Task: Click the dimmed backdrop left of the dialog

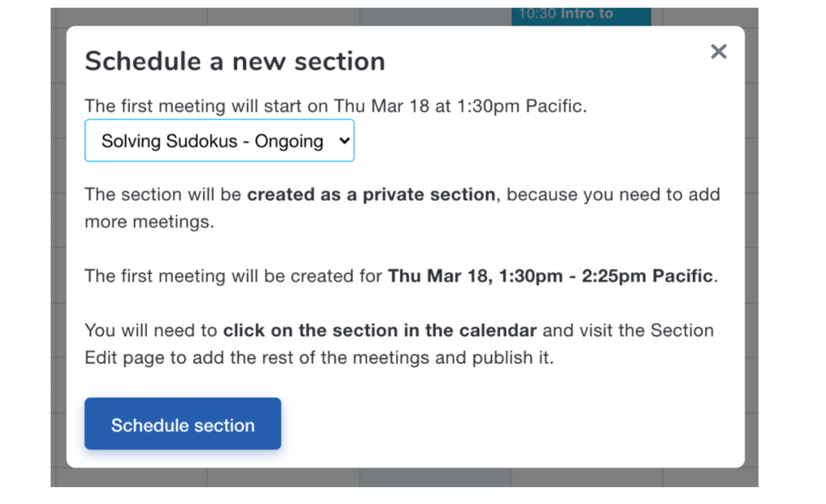Action: [x=58, y=242]
